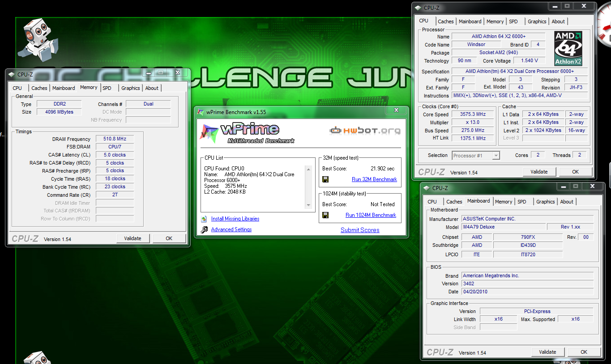Open CPU tab in Mainboard CPU-Z window
Image resolution: width=611 pixels, height=364 pixels.
pyautogui.click(x=432, y=202)
